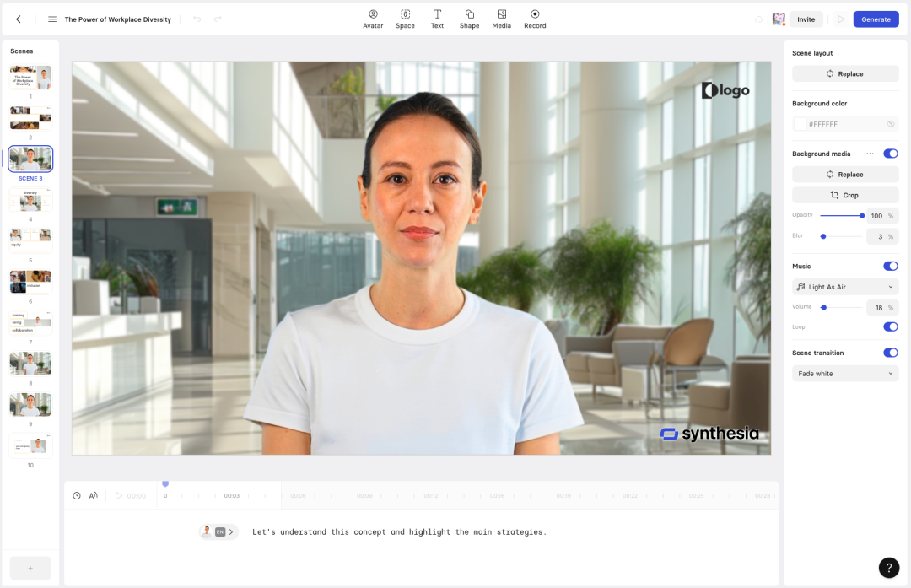Select scene 6 thumbnail

point(30,282)
